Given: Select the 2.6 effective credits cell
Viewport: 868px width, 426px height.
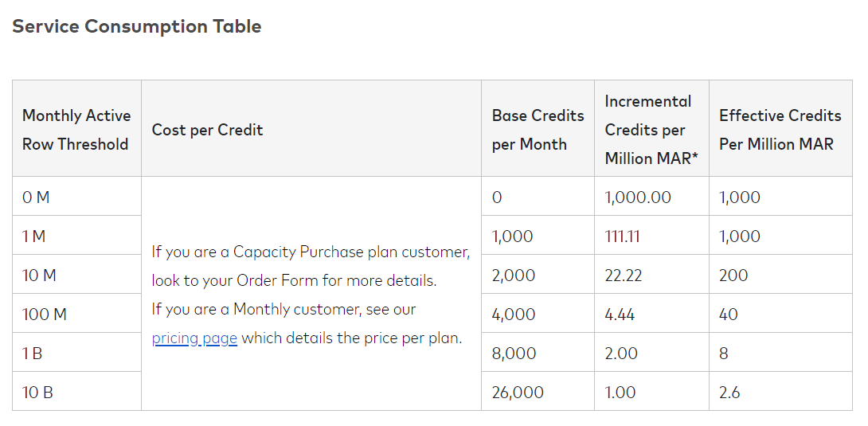Looking at the screenshot, I should (x=729, y=393).
